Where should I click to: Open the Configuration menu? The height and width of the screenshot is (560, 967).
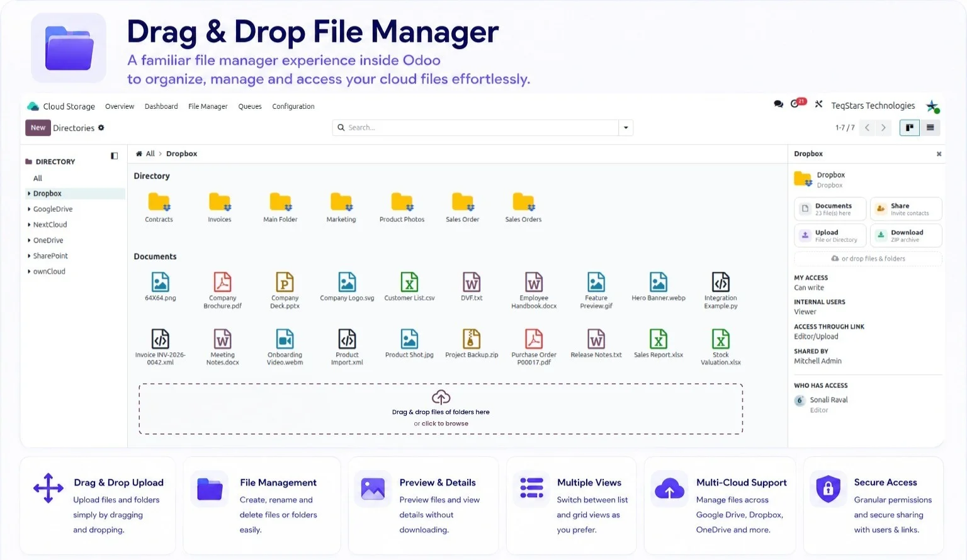293,106
